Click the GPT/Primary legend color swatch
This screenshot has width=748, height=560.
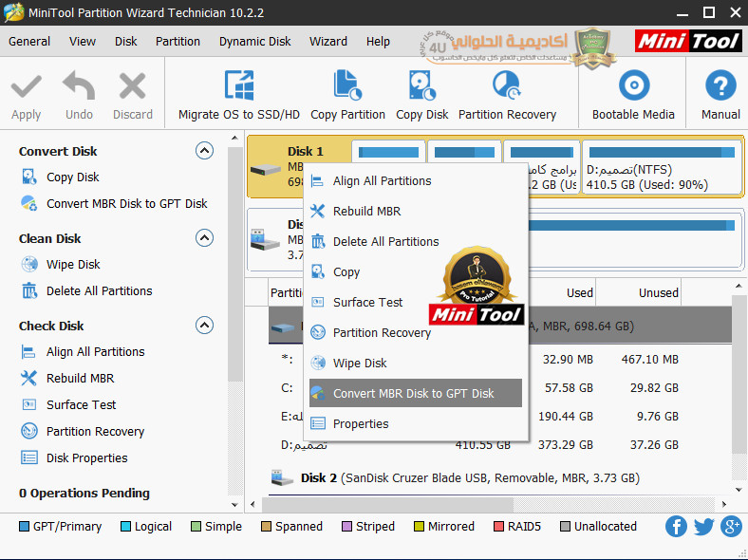click(x=24, y=527)
